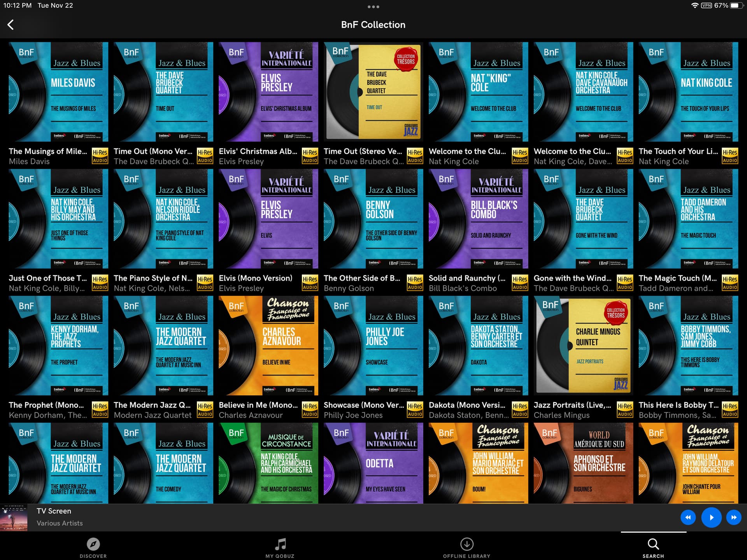Open Dakota Staton Dakota album cover
The height and width of the screenshot is (560, 747).
[x=479, y=346]
